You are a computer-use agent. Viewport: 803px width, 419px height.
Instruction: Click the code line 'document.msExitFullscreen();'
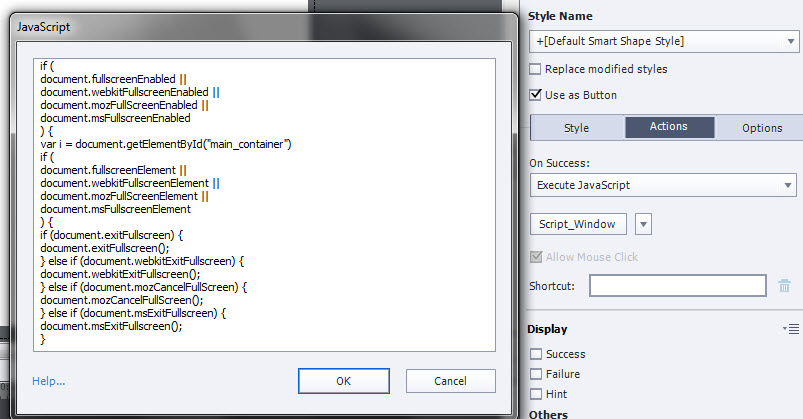click(x=112, y=326)
